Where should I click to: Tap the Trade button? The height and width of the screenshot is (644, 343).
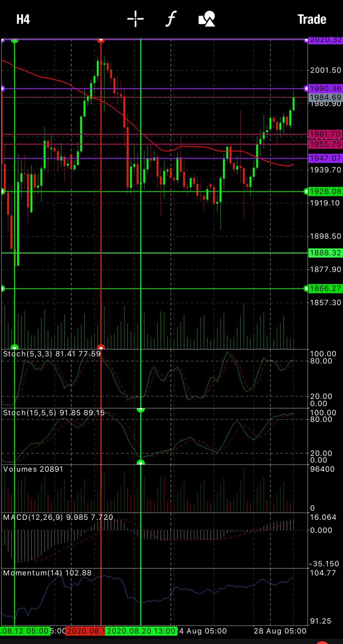312,19
